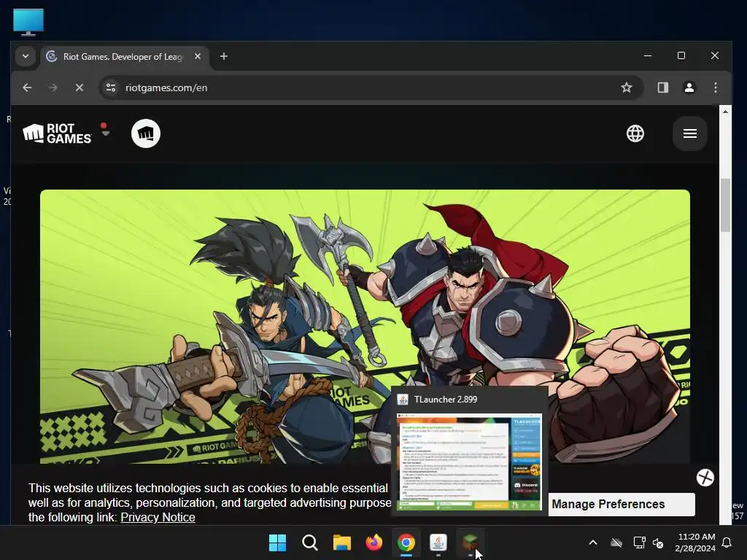Open the language globe selector
The height and width of the screenshot is (560, 747).
click(635, 133)
